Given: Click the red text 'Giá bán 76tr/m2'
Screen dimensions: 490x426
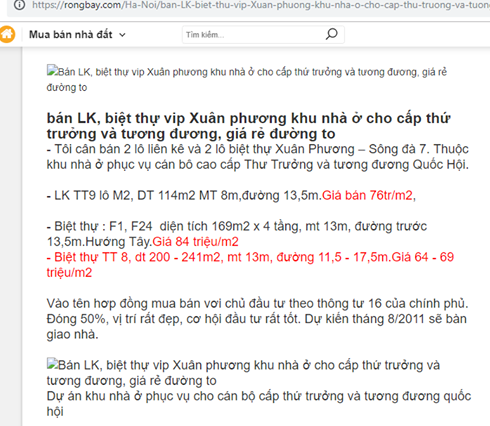Looking at the screenshot, I should (x=367, y=195).
